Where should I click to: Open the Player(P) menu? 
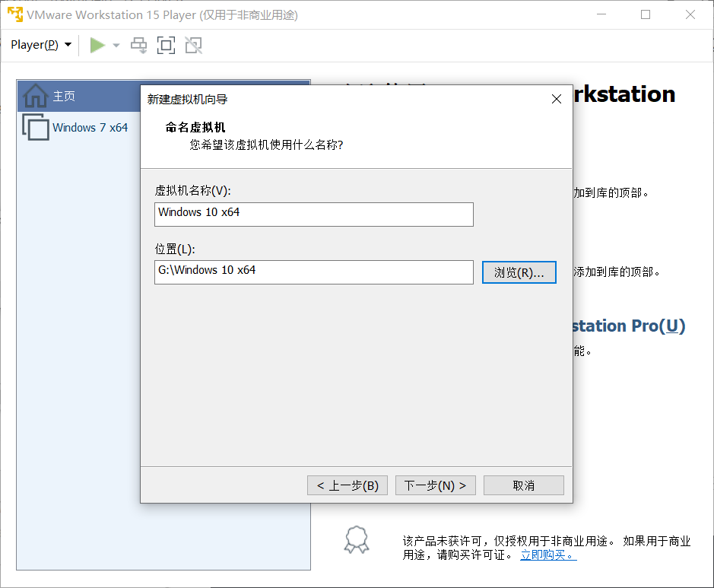coord(41,45)
